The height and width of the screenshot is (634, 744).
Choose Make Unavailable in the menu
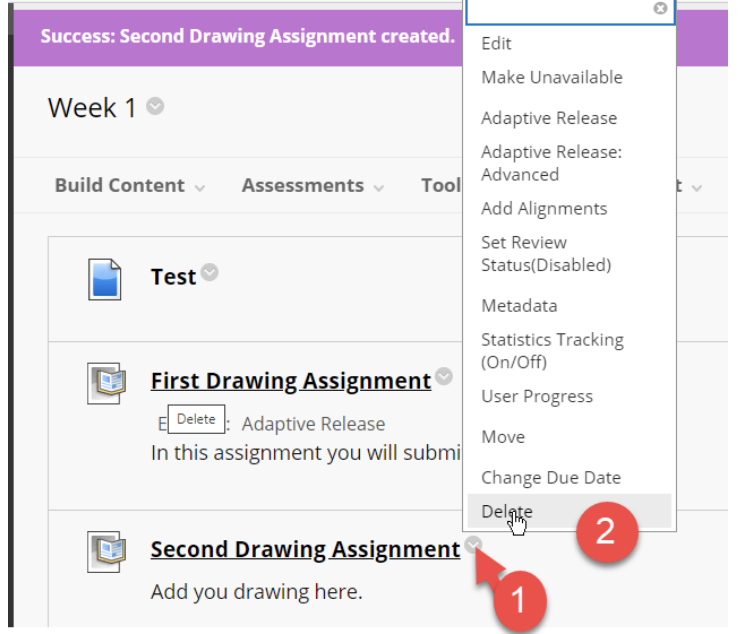coord(551,77)
